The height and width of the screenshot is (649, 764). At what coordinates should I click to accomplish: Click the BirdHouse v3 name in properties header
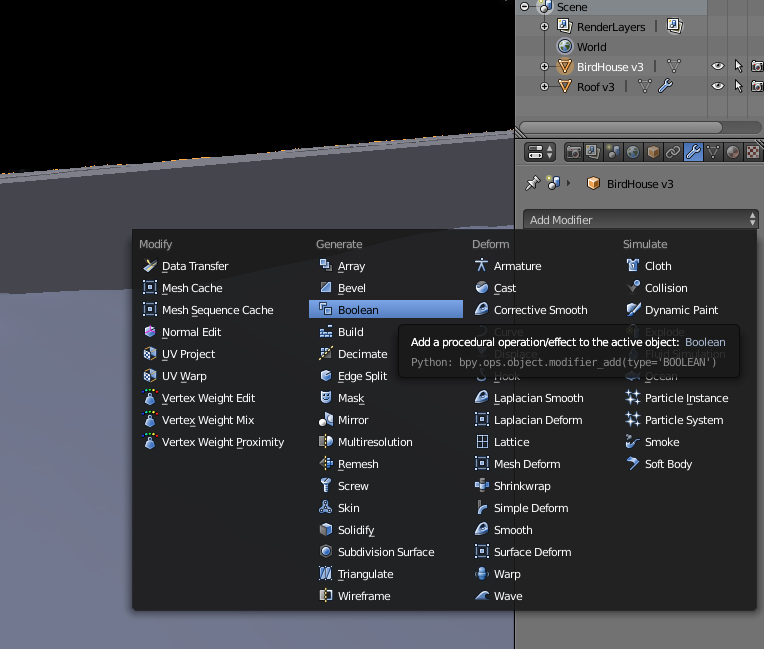640,184
